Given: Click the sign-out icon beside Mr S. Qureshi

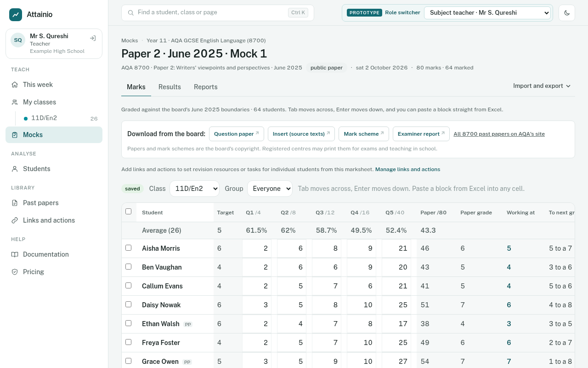Looking at the screenshot, I should (93, 38).
